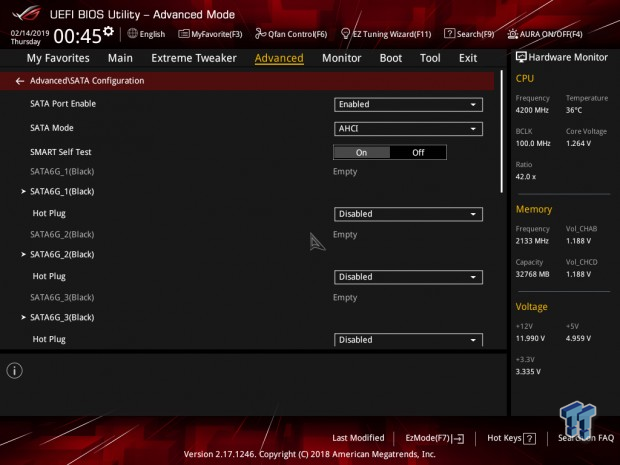
Task: Open the SATA Mode AHCI dropdown
Action: (408, 129)
